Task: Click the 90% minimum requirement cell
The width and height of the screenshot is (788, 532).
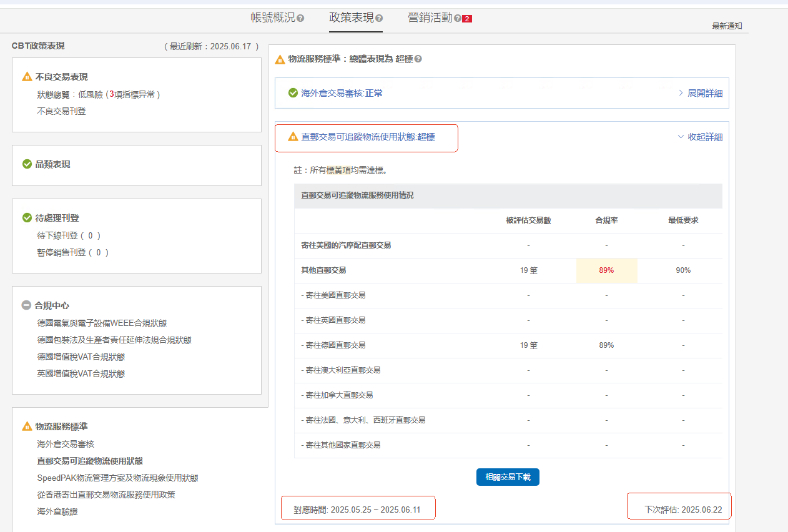Action: pos(683,270)
